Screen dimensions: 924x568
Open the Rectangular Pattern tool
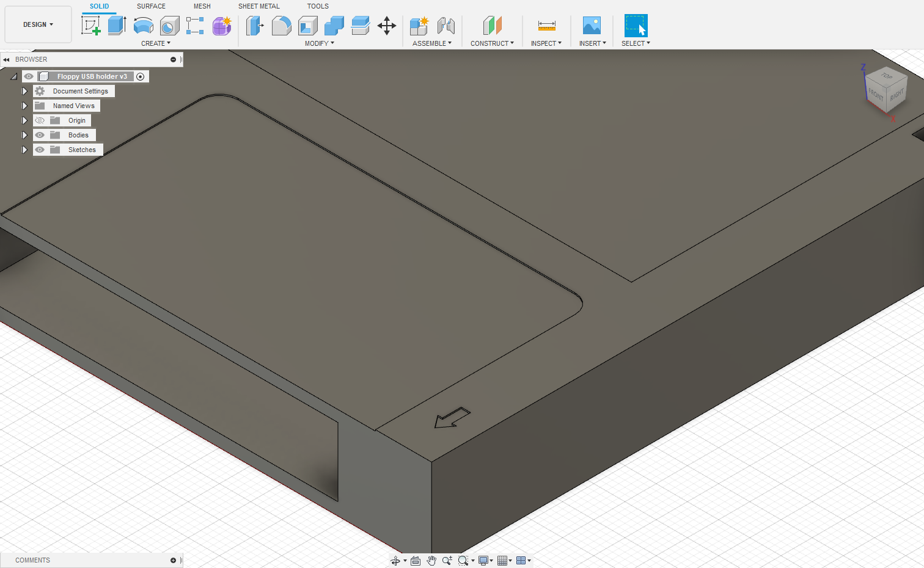coord(195,26)
